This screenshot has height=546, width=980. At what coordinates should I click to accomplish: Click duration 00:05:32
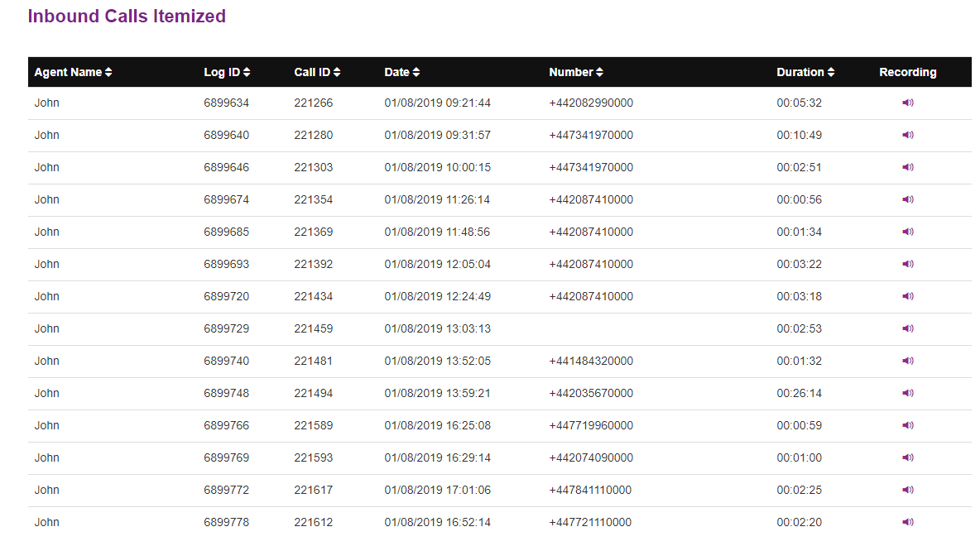pyautogui.click(x=799, y=103)
